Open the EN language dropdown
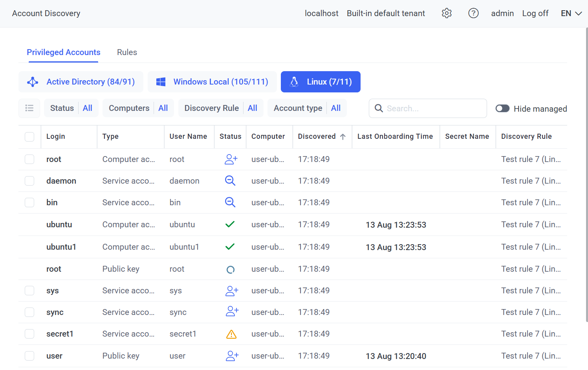This screenshot has height=370, width=588. [x=571, y=13]
